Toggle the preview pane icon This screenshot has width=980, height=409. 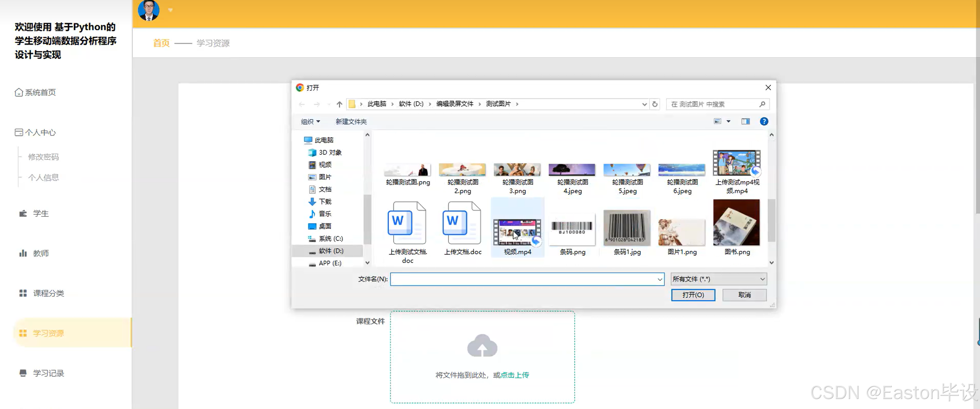[x=745, y=121]
